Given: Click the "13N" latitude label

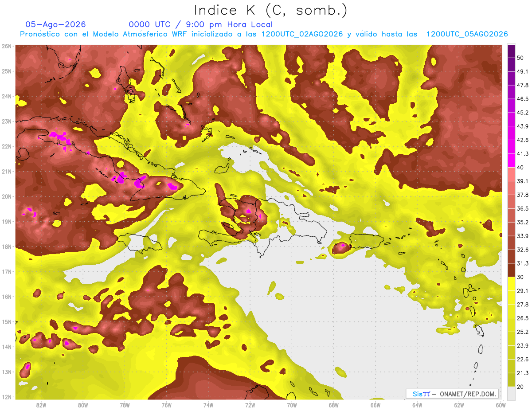Looking at the screenshot, I should [7, 372].
